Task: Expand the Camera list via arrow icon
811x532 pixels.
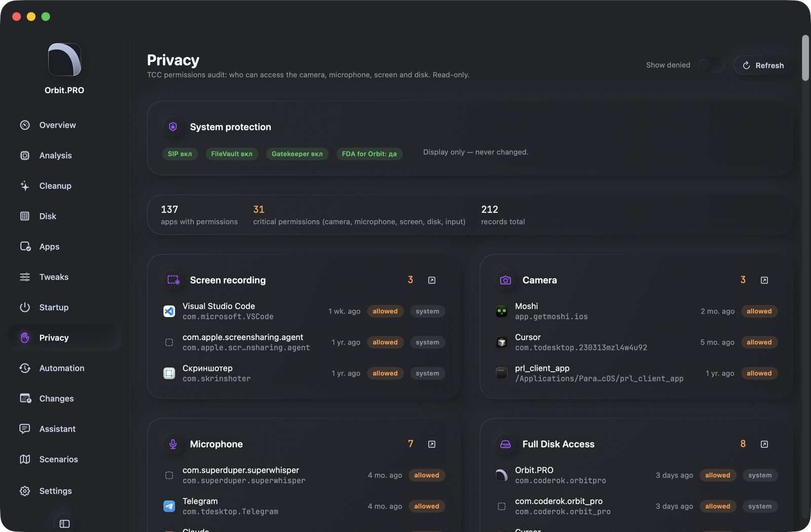Action: click(764, 280)
